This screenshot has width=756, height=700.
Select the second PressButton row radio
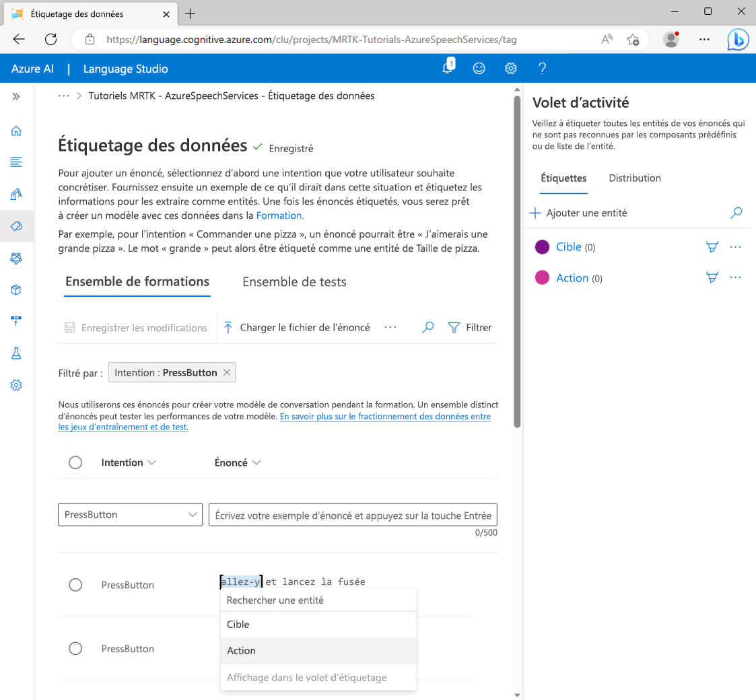point(75,648)
